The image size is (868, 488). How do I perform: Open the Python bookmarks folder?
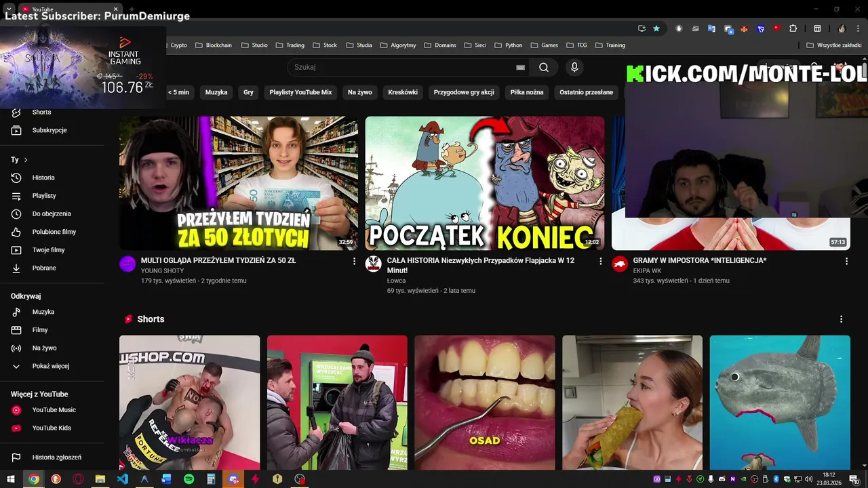509,45
